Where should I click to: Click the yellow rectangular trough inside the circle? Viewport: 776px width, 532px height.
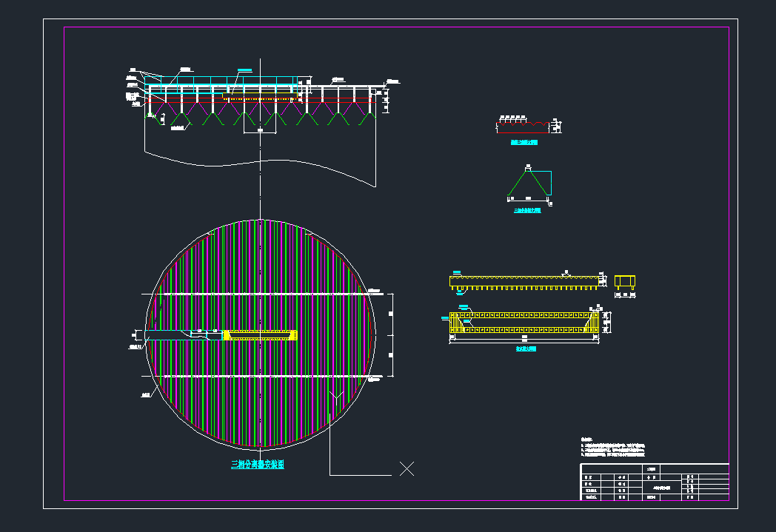260,335
